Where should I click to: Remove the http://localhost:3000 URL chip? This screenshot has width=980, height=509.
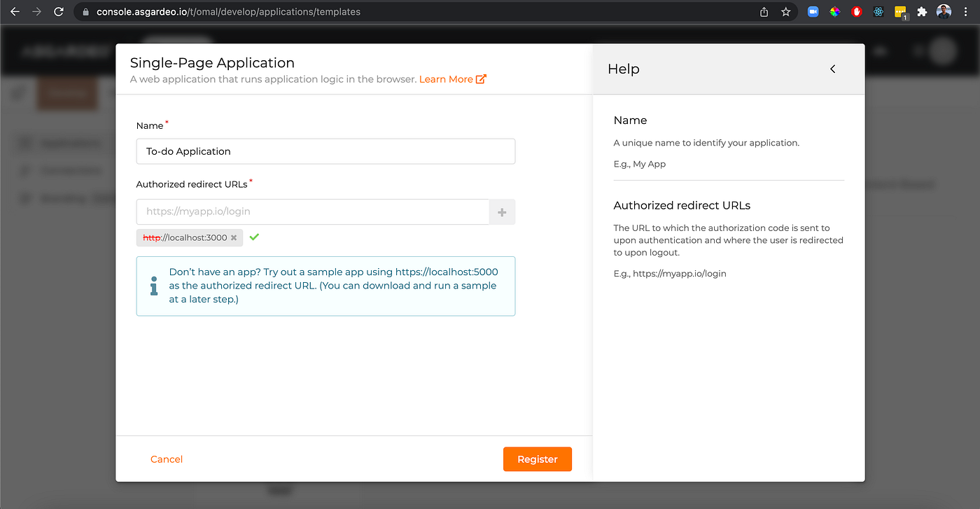point(234,237)
